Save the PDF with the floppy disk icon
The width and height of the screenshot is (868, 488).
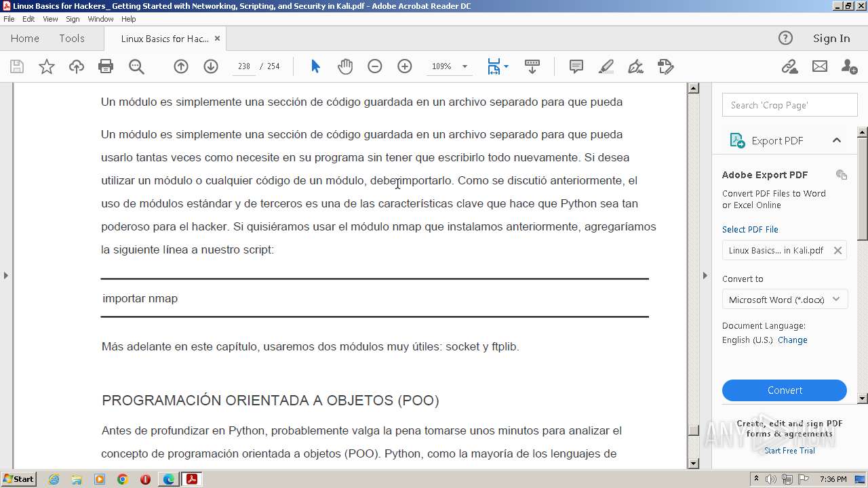click(17, 66)
